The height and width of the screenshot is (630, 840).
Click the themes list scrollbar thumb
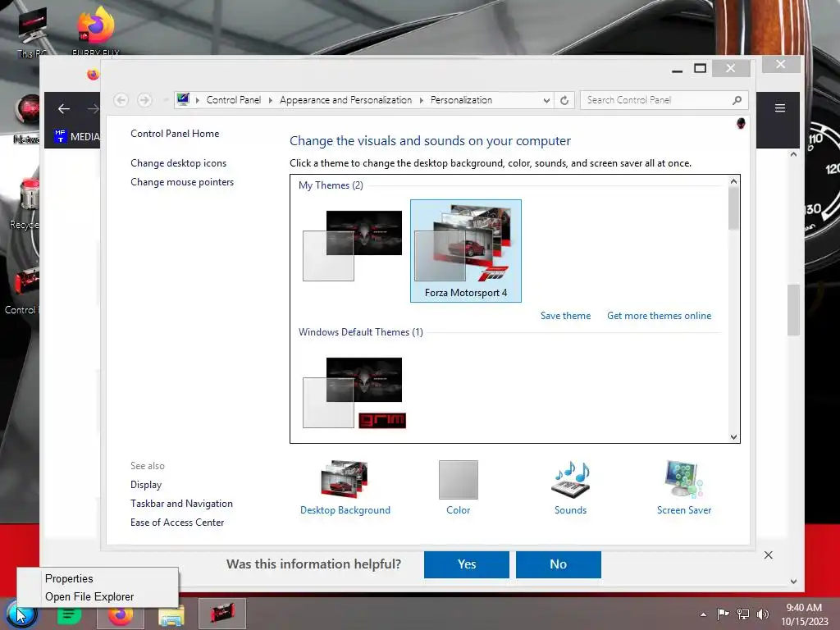733,209
